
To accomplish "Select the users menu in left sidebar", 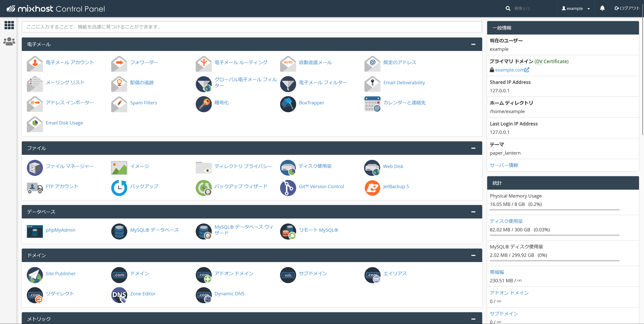I will pyautogui.click(x=9, y=42).
